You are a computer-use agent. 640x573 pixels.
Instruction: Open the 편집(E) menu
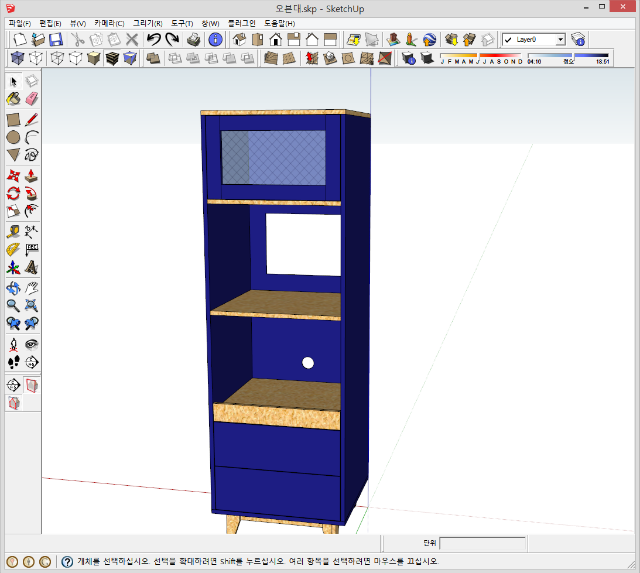(50, 23)
